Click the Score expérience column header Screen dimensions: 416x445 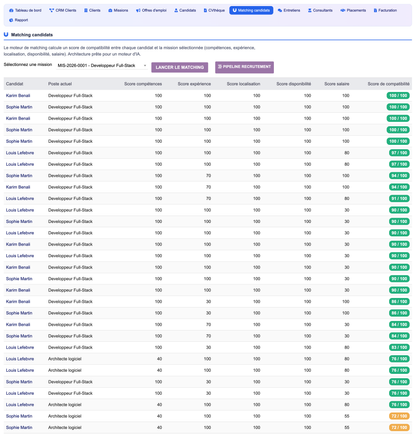[194, 84]
